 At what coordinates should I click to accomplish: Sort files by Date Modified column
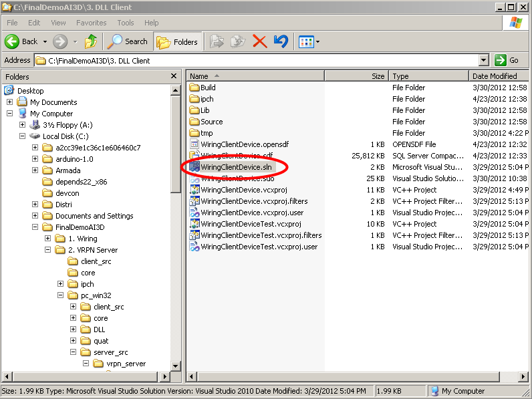[x=495, y=76]
